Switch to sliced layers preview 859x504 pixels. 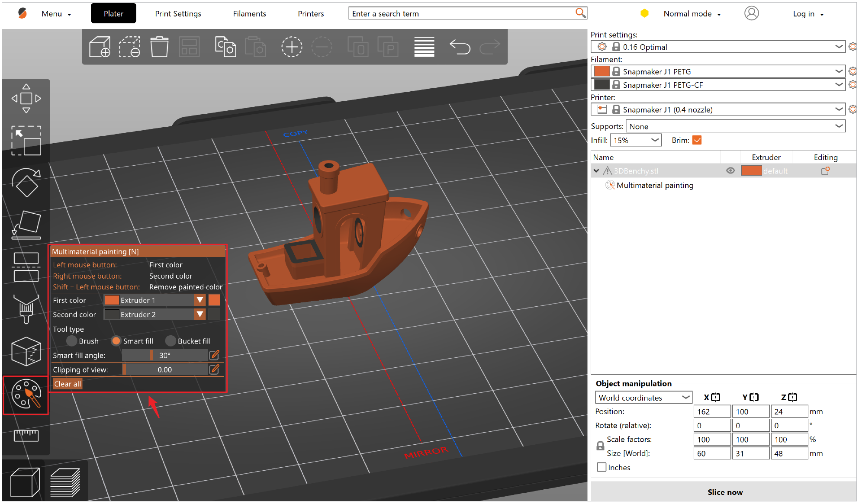click(65, 482)
